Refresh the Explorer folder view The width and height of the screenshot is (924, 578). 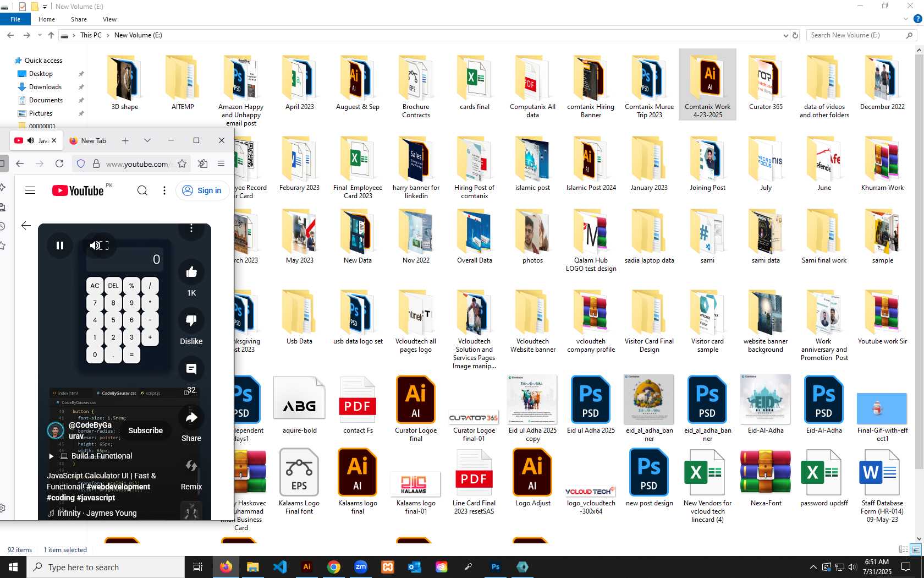pos(795,35)
